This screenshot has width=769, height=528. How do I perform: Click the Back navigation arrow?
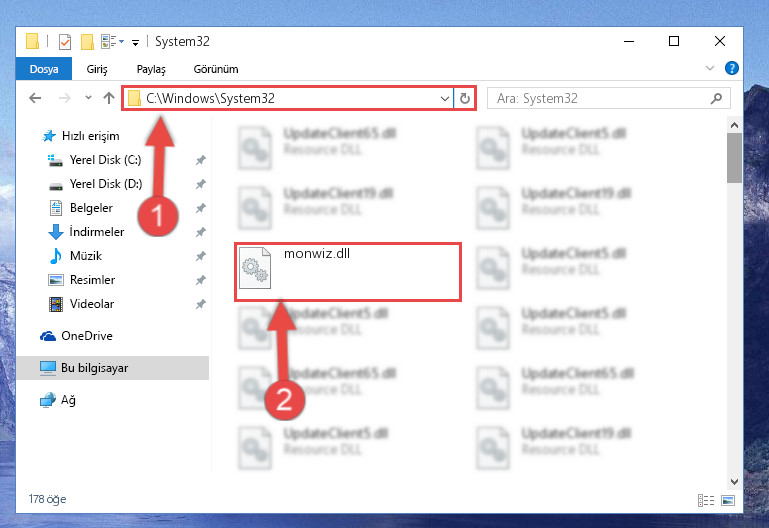pos(35,98)
